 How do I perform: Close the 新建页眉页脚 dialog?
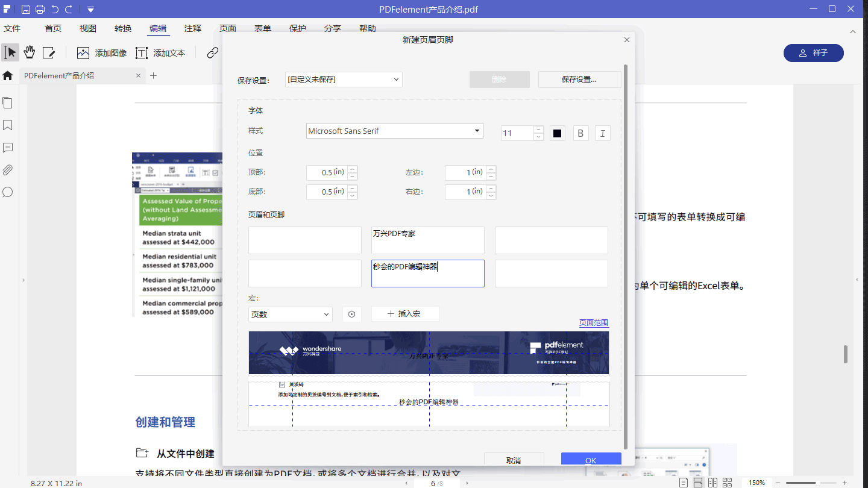point(627,40)
